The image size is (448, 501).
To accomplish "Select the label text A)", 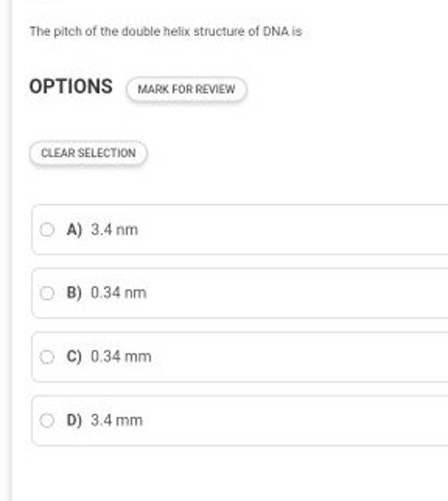I will (73, 229).
